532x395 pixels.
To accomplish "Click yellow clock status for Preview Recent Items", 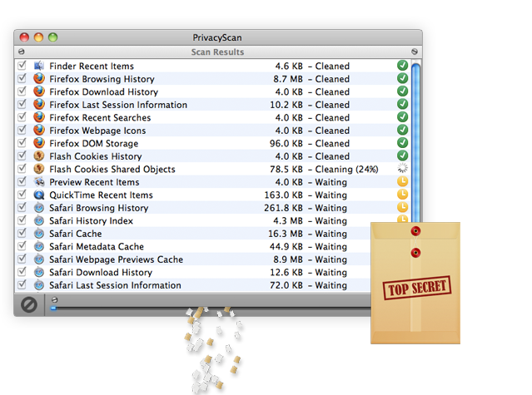I will pos(402,182).
